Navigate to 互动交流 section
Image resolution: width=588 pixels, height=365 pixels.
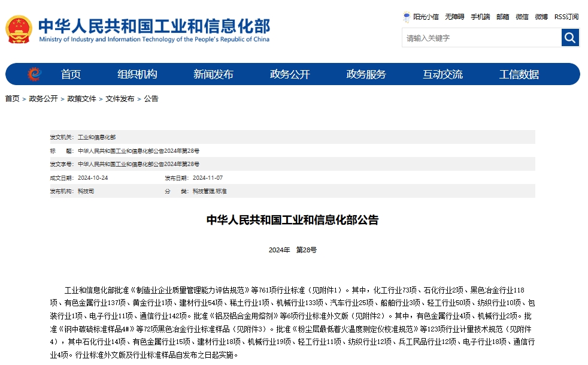pos(442,74)
